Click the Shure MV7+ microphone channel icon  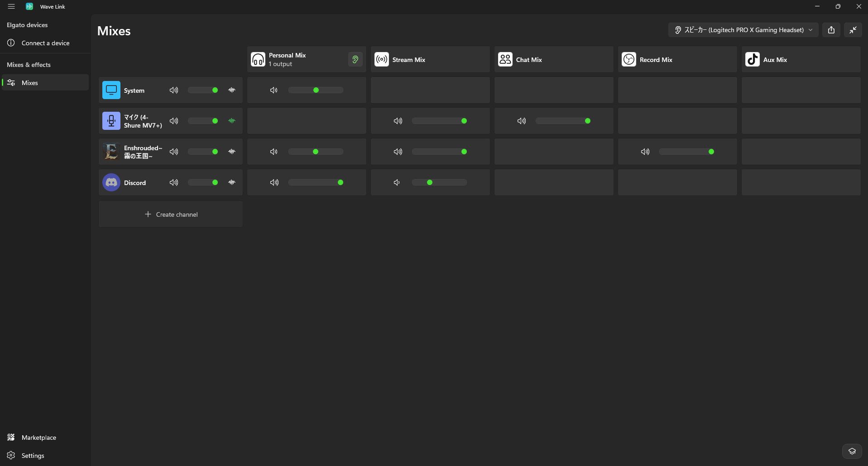click(x=111, y=121)
